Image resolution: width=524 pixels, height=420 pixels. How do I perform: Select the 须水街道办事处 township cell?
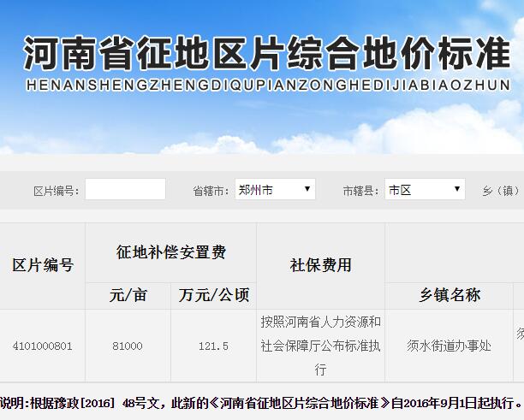[449, 346]
